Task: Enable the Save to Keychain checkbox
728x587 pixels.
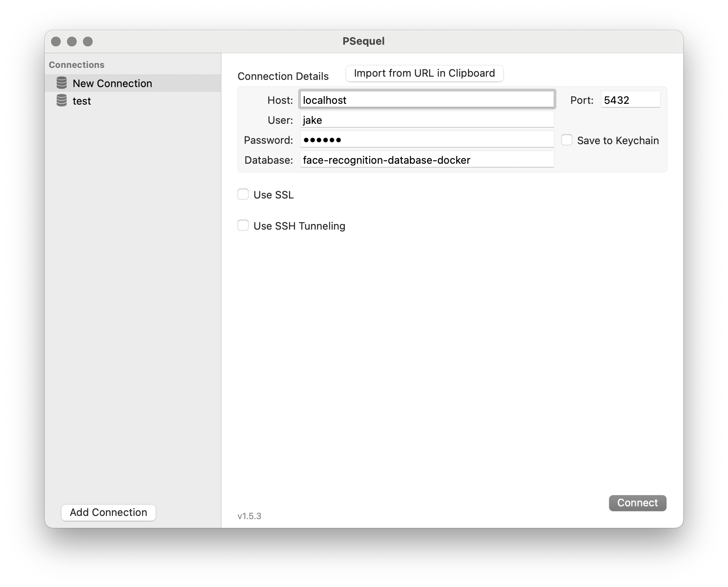Action: [567, 140]
